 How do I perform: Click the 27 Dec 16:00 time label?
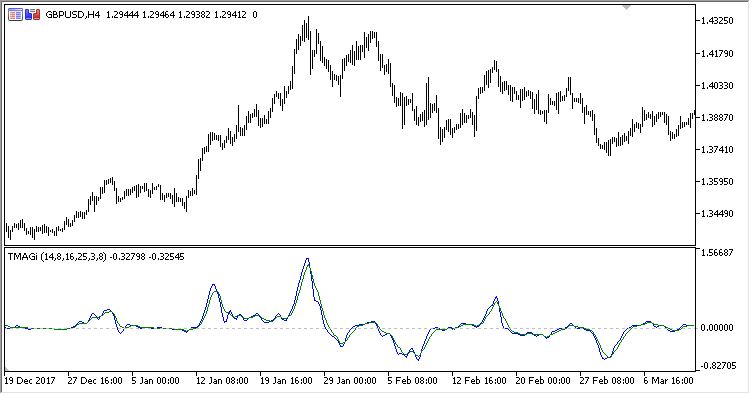click(x=95, y=381)
